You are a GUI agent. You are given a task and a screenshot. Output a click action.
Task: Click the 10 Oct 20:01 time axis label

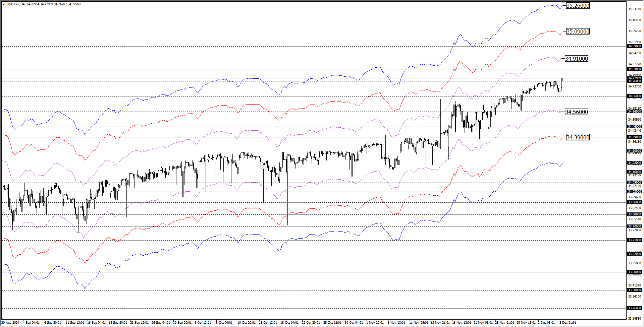click(247, 323)
